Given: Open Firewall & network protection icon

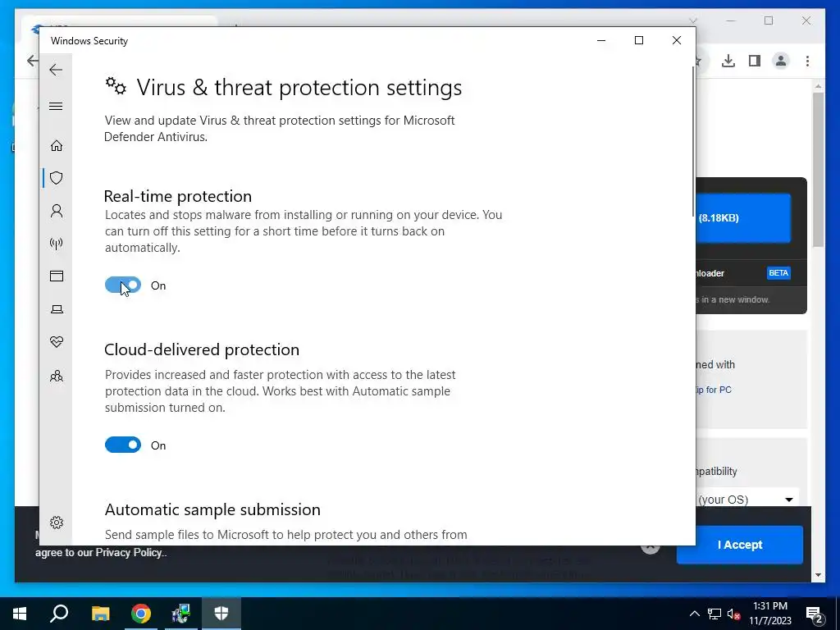Looking at the screenshot, I should pyautogui.click(x=57, y=244).
